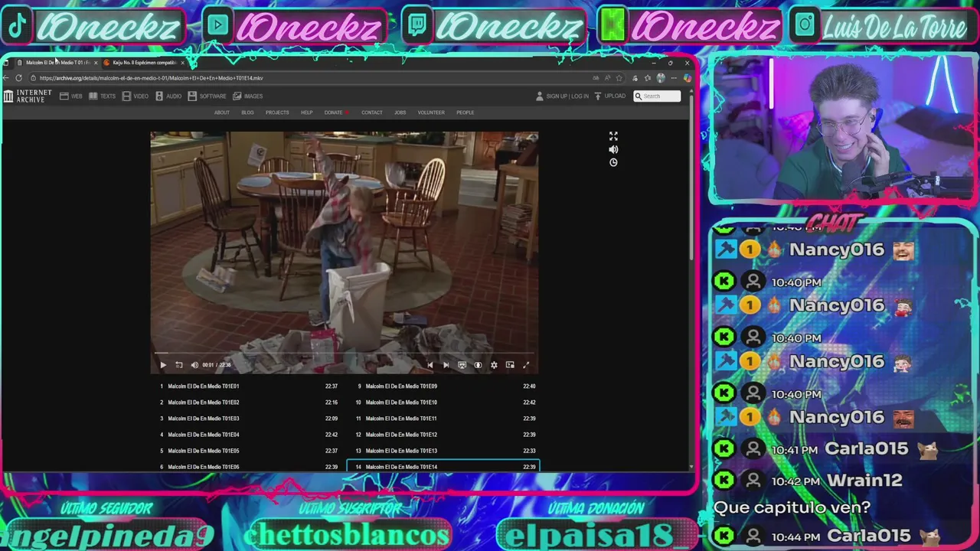Open the VIDEO media section
Screen dimensions: 980x551
click(136, 96)
